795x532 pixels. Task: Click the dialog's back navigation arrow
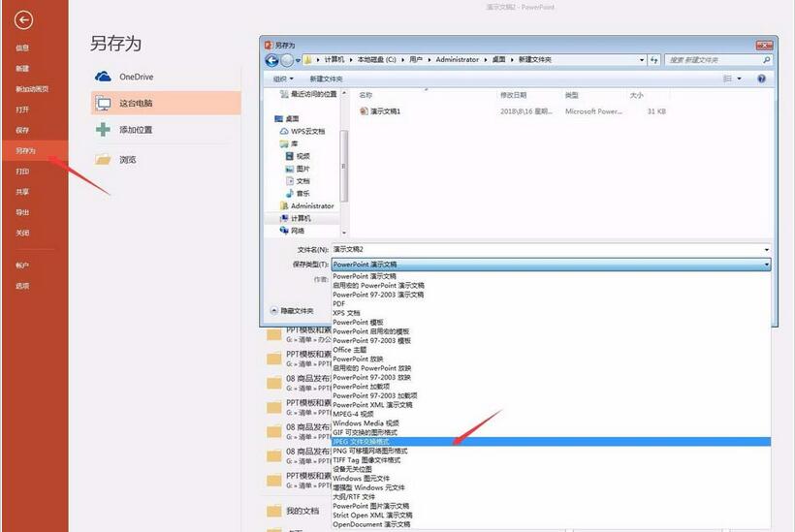coord(271,60)
